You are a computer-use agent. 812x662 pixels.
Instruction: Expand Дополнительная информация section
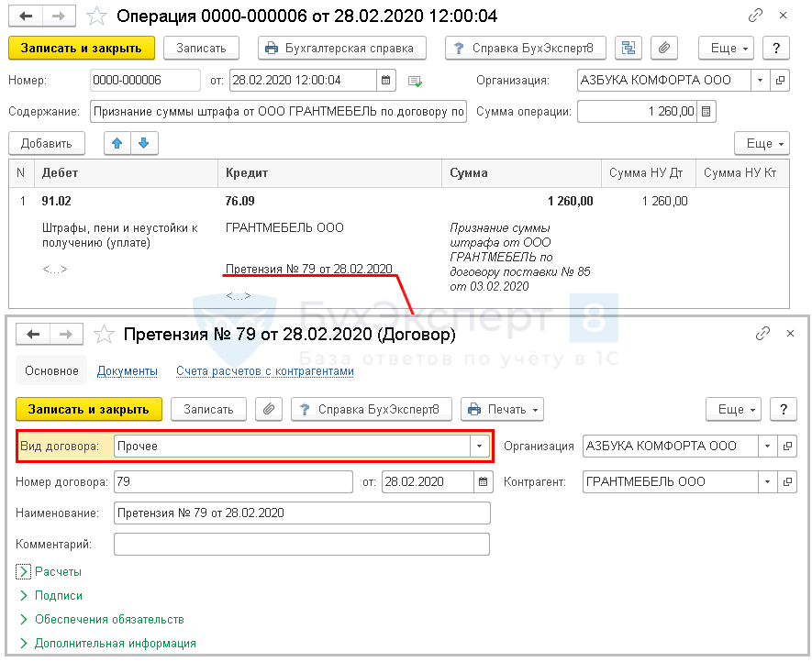pyautogui.click(x=107, y=644)
